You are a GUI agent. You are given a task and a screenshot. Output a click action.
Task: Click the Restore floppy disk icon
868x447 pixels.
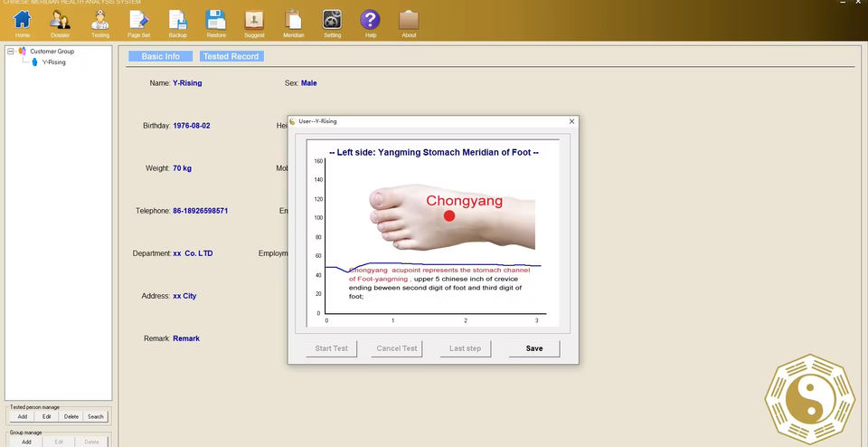pyautogui.click(x=215, y=20)
